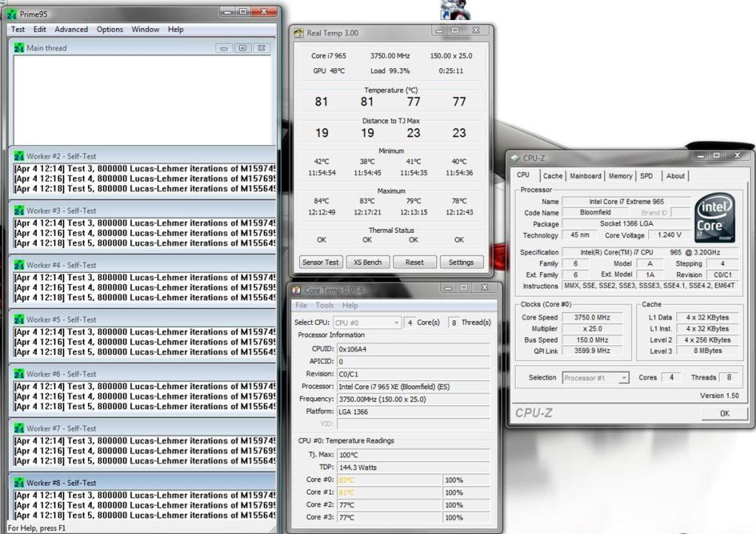Open Real Temp Settings

(461, 262)
